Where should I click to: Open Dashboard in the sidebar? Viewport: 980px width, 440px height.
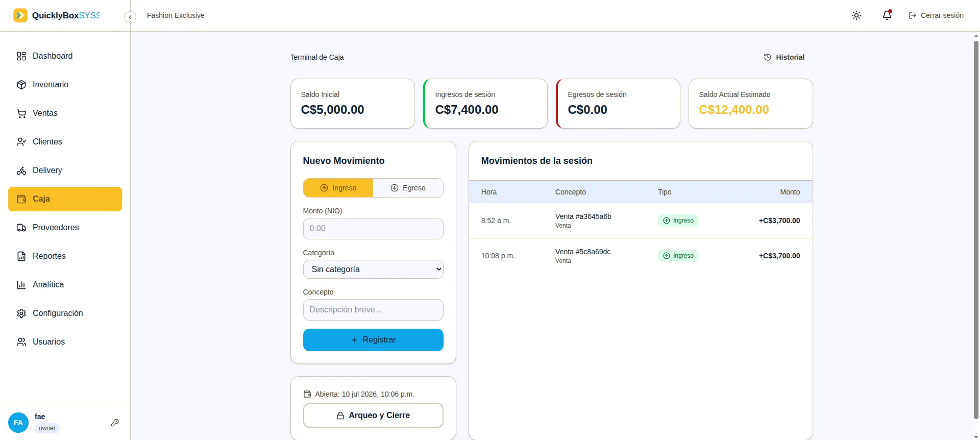point(65,56)
